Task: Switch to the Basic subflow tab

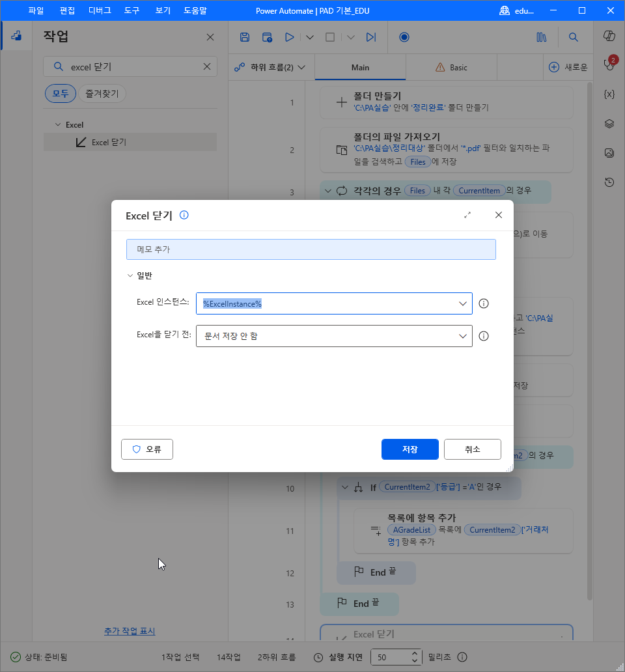Action: coord(452,67)
